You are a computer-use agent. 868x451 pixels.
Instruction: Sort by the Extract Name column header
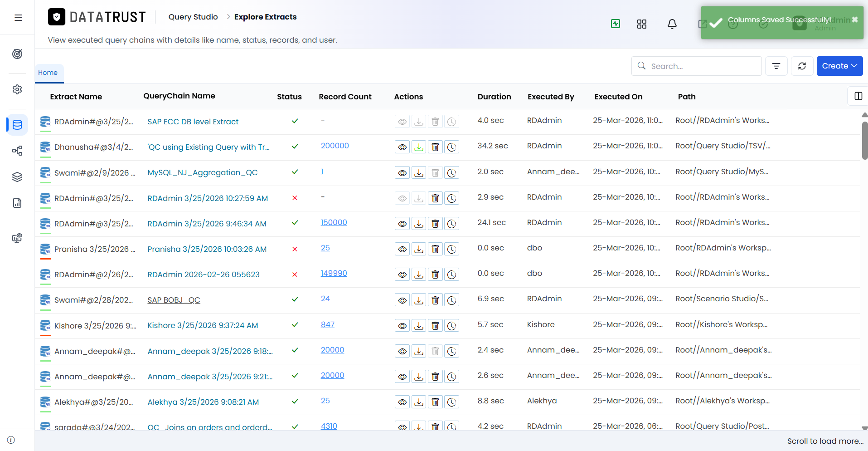pos(76,97)
